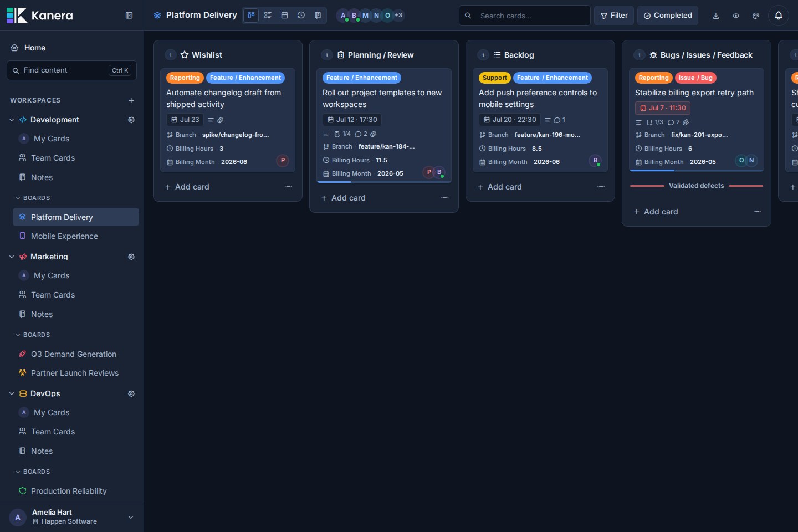Viewport: 798px width, 532px height.
Task: Open the Find content search box
Action: (x=71, y=70)
